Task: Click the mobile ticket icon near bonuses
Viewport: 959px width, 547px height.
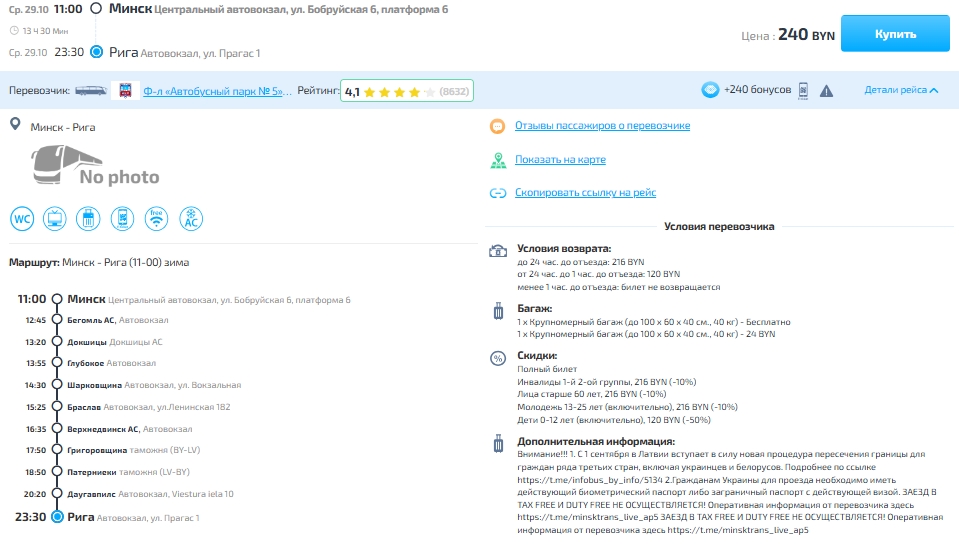Action: point(803,90)
